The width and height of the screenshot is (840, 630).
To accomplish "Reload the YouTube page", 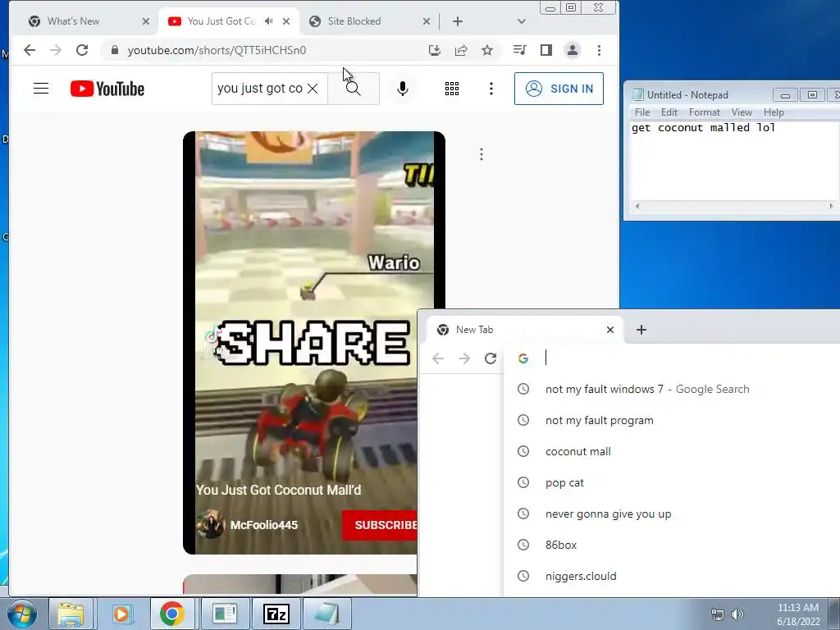I will pyautogui.click(x=82, y=50).
